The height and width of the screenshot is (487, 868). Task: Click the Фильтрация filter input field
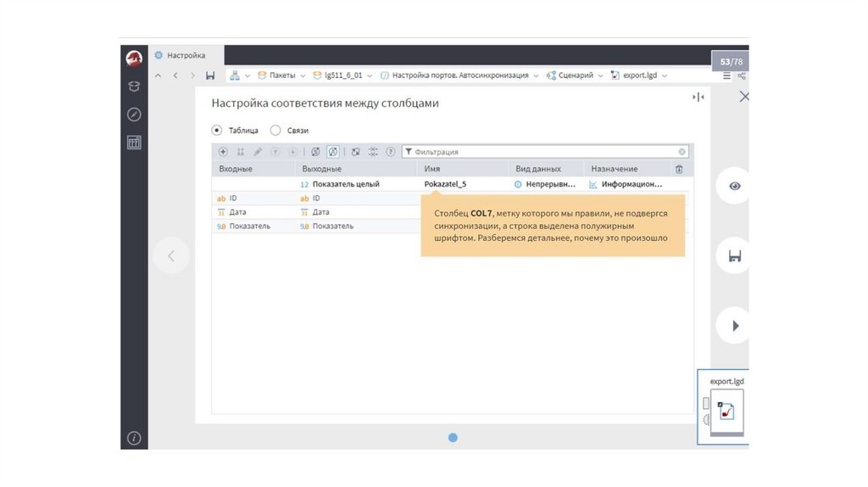[x=542, y=152]
